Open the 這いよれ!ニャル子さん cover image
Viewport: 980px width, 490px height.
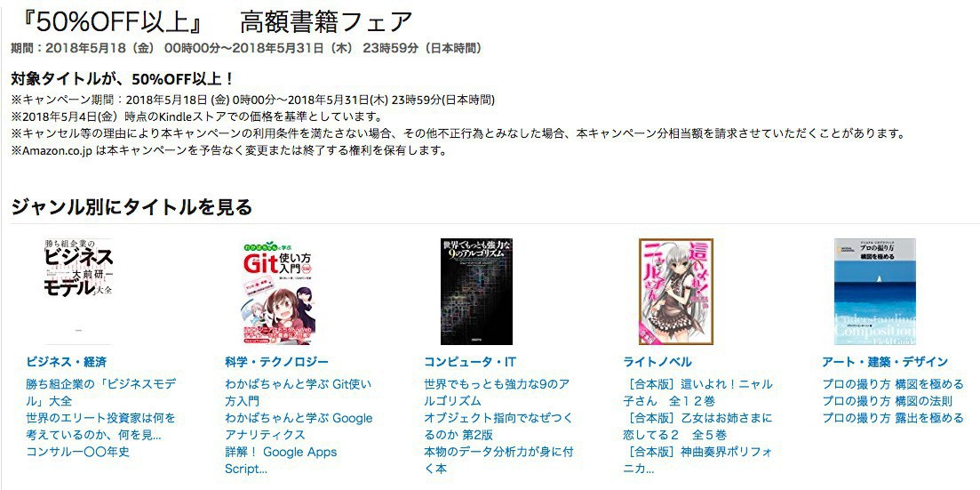[675, 291]
